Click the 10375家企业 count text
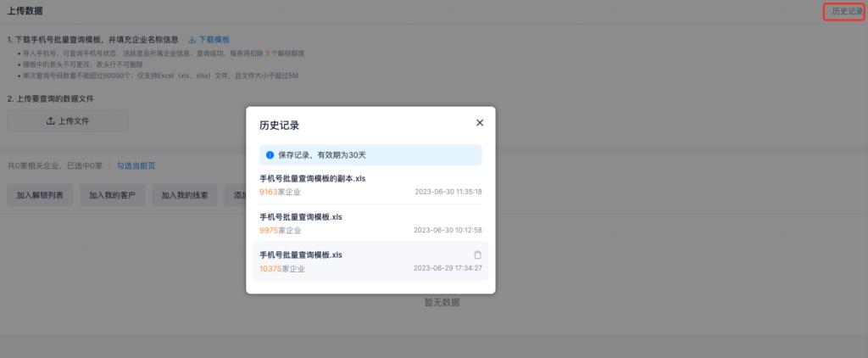 (281, 268)
